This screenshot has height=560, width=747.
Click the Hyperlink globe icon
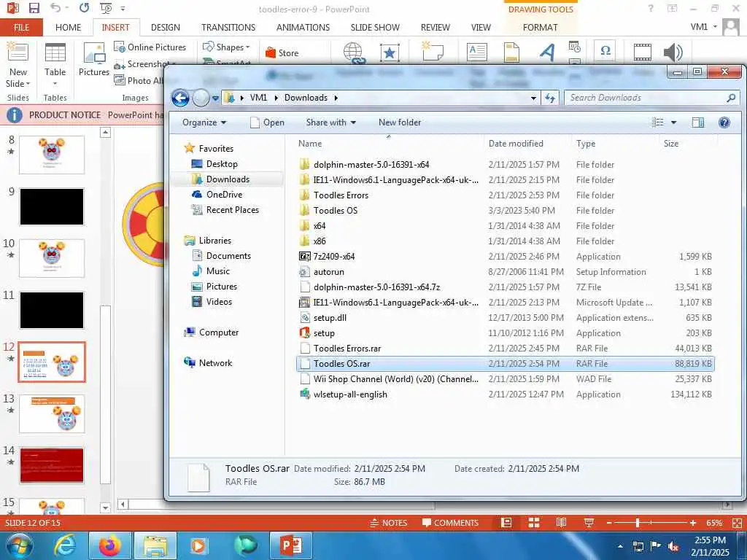click(354, 52)
